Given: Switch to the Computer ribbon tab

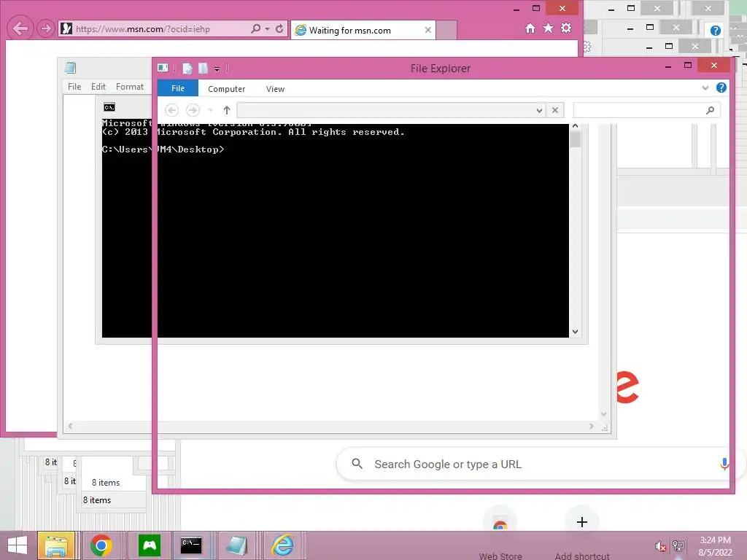Looking at the screenshot, I should (x=226, y=89).
